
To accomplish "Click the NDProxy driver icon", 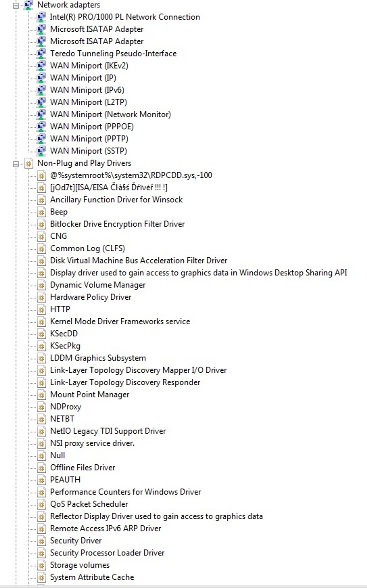I will [41, 407].
